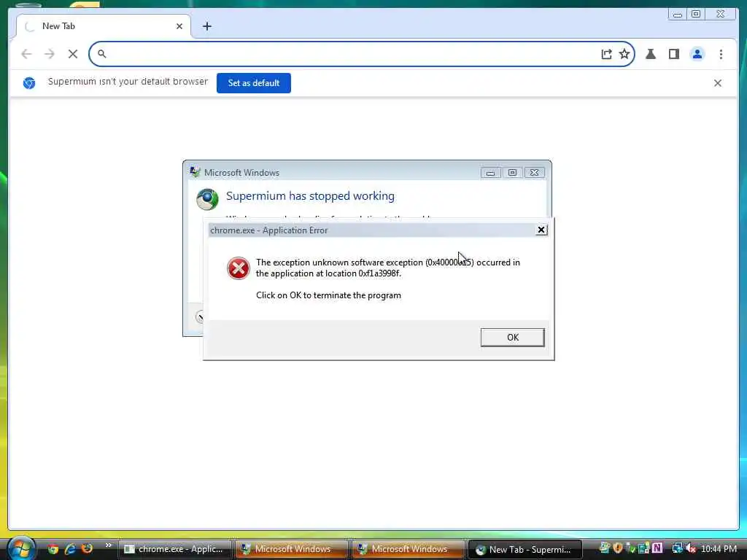Bookmark this tab with star icon
747x560 pixels.
click(x=624, y=54)
